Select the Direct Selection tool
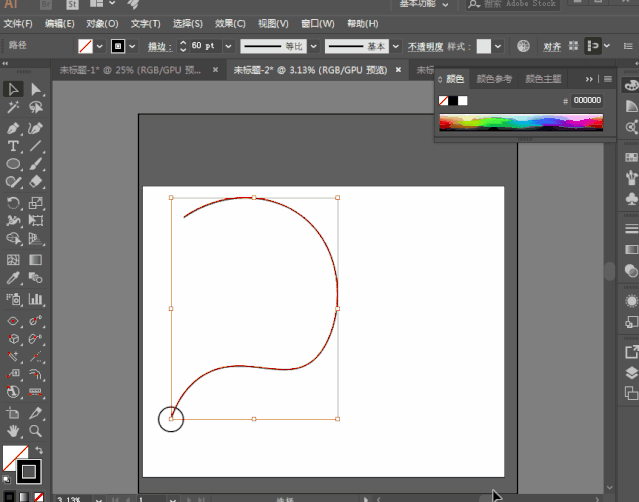Image resolution: width=639 pixels, height=502 pixels. (x=36, y=89)
